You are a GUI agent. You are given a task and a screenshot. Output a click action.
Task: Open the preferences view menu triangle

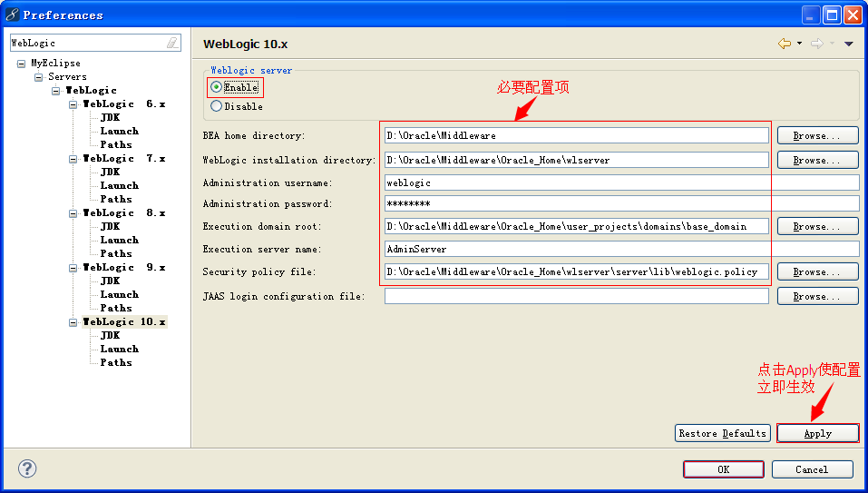pos(849,44)
